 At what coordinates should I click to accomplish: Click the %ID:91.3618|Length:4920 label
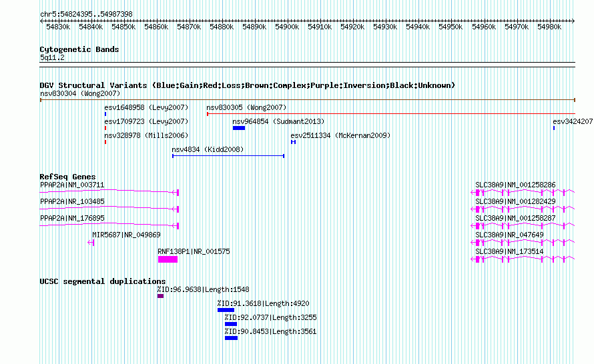click(263, 304)
